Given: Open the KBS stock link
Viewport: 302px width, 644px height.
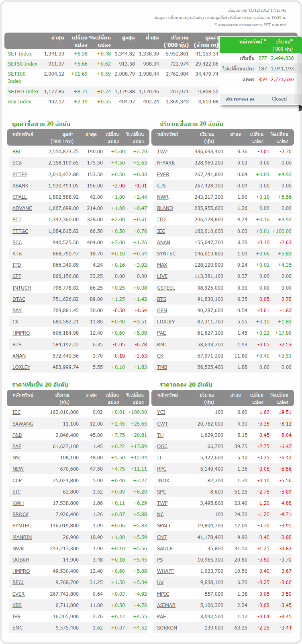Looking at the screenshot, I should coord(17,605).
